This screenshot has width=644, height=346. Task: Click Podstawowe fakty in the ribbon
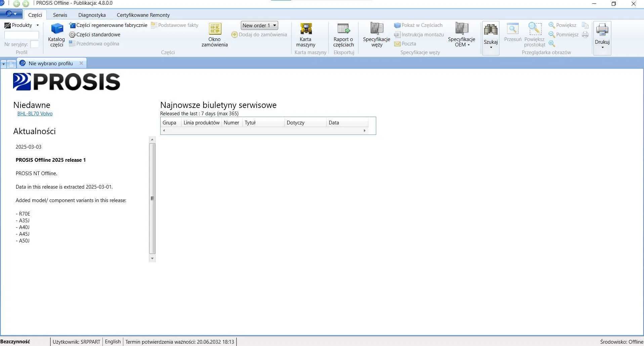pos(175,25)
